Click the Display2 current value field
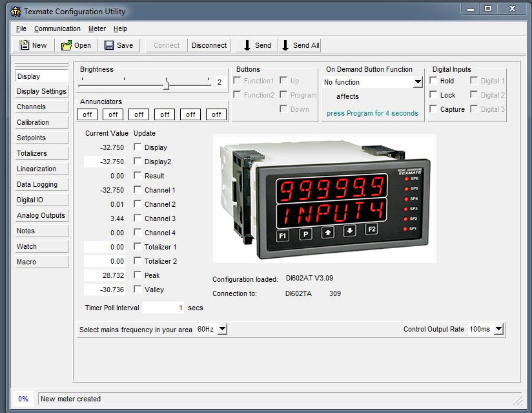This screenshot has width=532, height=413. click(105, 162)
